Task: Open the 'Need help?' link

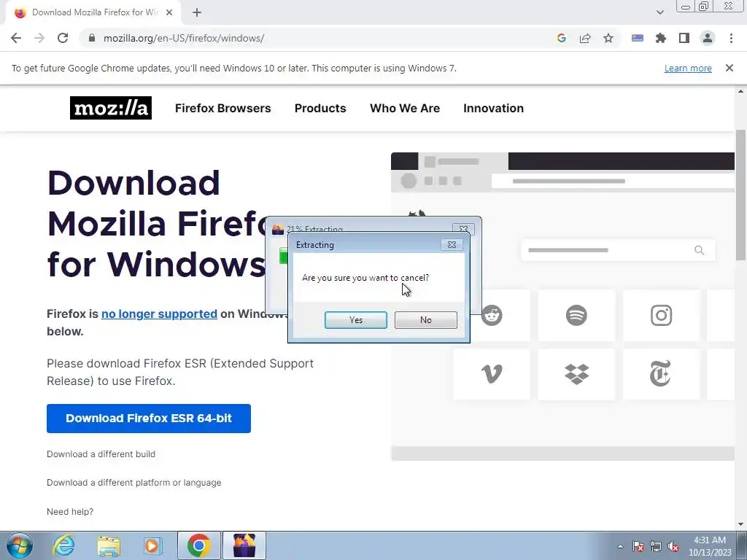Action: 70,511
